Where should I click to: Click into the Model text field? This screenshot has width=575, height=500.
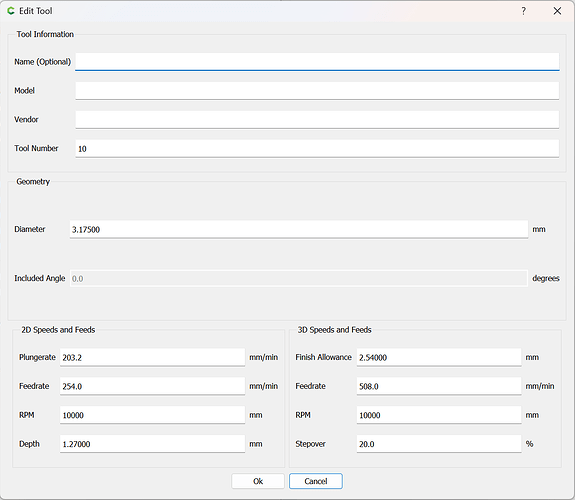(317, 91)
